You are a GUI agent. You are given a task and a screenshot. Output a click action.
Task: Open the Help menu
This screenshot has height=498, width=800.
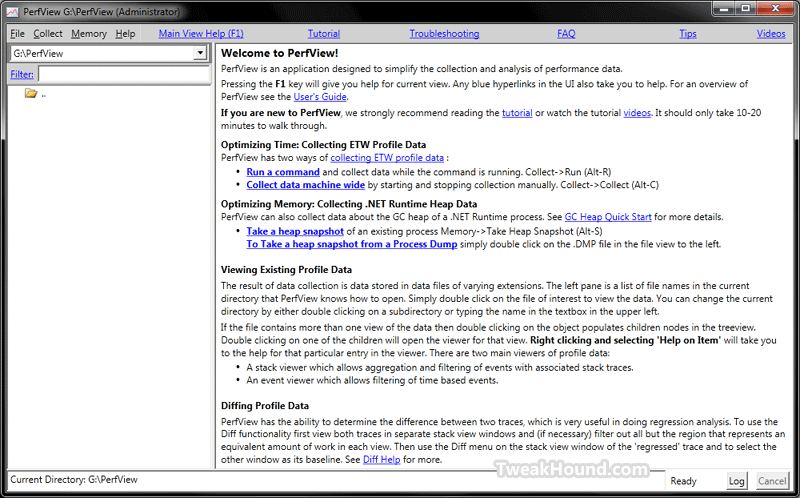[x=125, y=34]
